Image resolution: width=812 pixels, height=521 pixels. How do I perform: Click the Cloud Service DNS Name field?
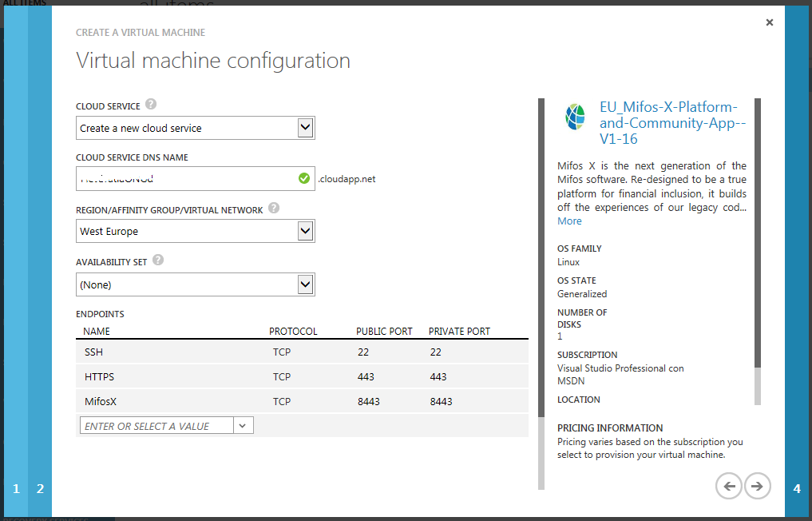coord(185,178)
